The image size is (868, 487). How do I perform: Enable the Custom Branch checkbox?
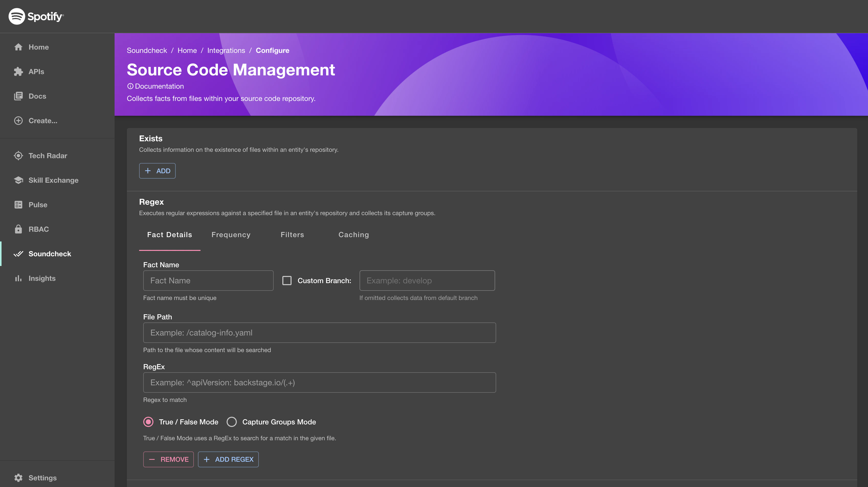[x=287, y=281]
